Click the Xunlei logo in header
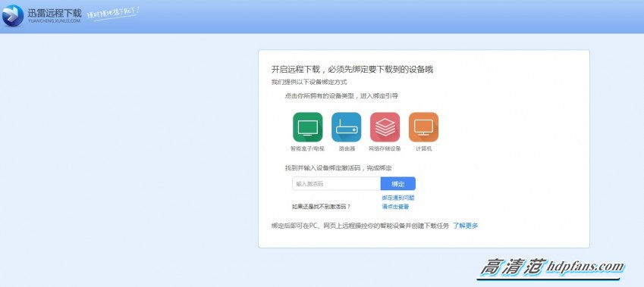 (12, 16)
